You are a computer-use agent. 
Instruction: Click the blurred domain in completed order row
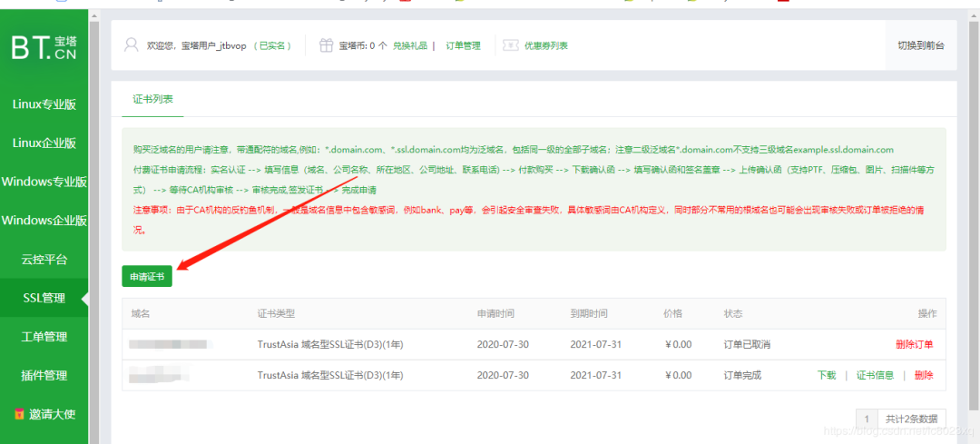[160, 375]
